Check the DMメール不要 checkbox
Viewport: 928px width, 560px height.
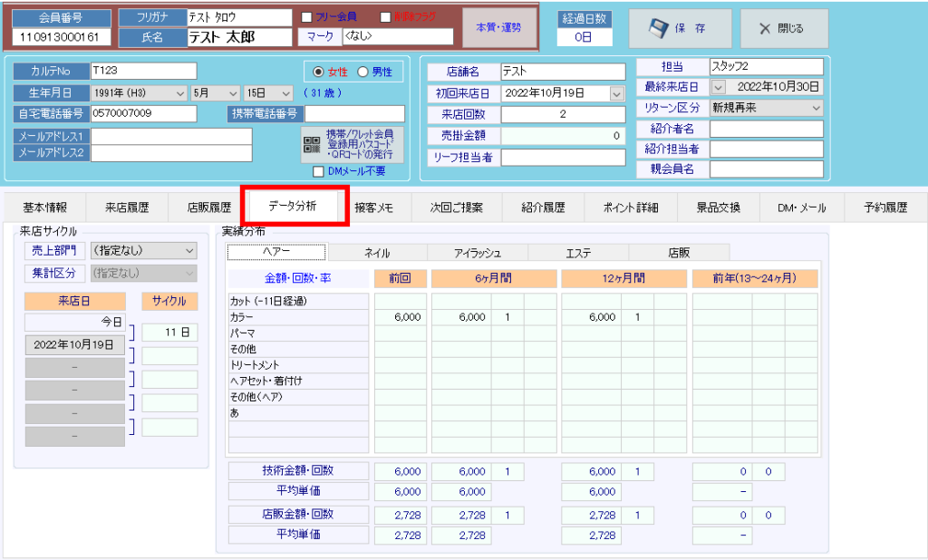coord(318,171)
